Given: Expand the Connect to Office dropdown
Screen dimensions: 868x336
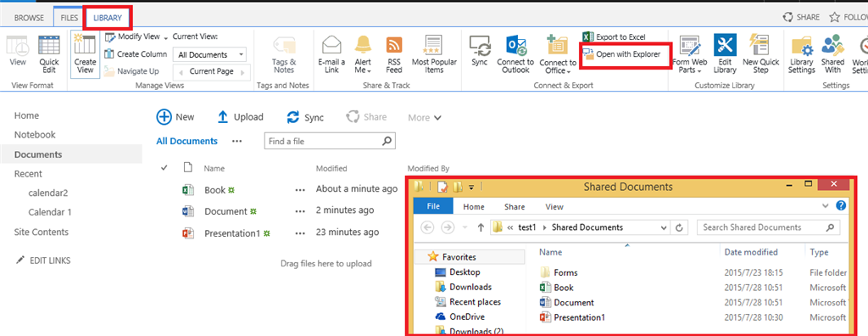Looking at the screenshot, I should (x=569, y=72).
